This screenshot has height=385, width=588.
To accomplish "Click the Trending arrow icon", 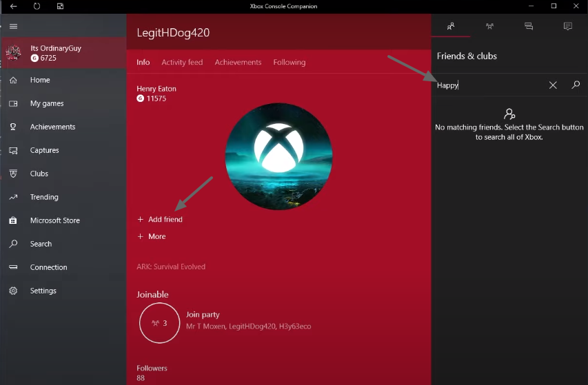I will coord(13,197).
